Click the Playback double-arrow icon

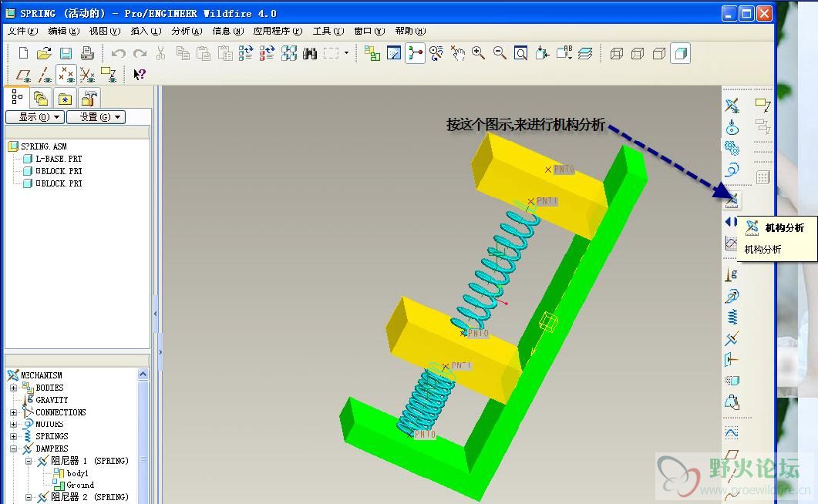[x=732, y=222]
